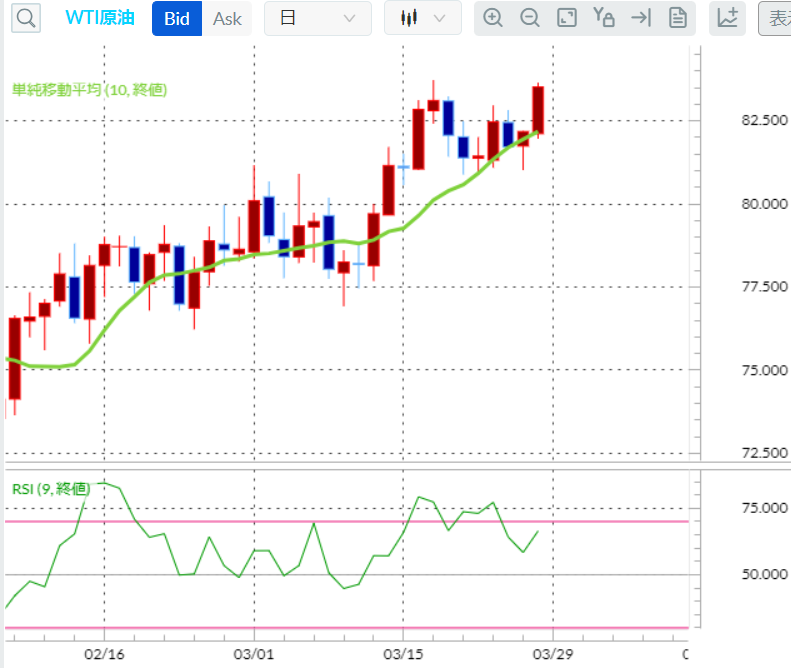Click the 72.500 price axis label

pos(764,453)
